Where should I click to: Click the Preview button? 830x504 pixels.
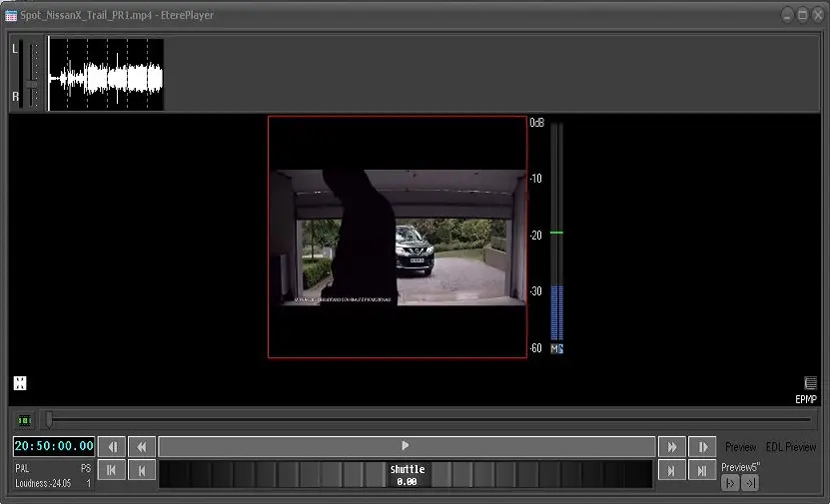[740, 447]
